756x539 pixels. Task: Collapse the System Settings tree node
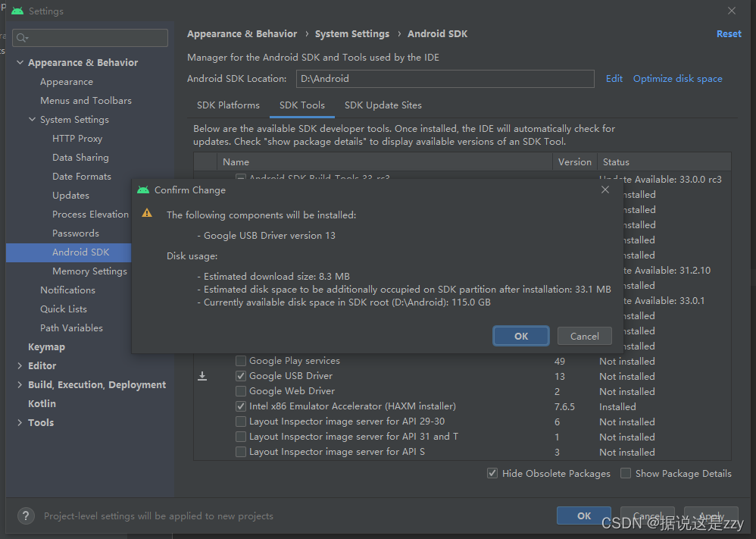tap(32, 119)
